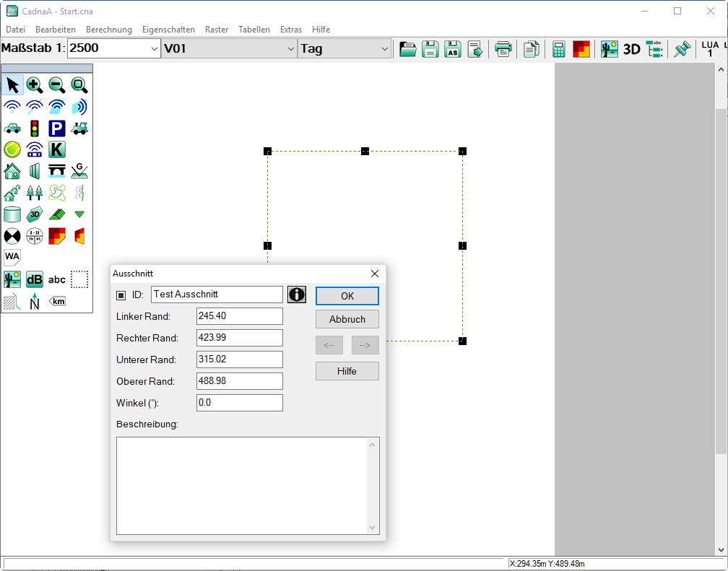Select the abc text box tool
The height and width of the screenshot is (571, 728).
click(x=56, y=279)
